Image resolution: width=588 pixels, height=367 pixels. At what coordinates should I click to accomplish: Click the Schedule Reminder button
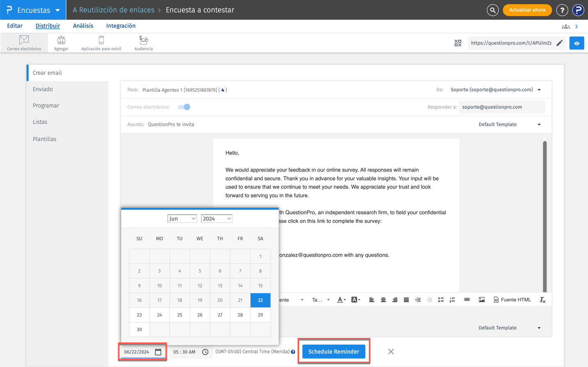click(334, 351)
